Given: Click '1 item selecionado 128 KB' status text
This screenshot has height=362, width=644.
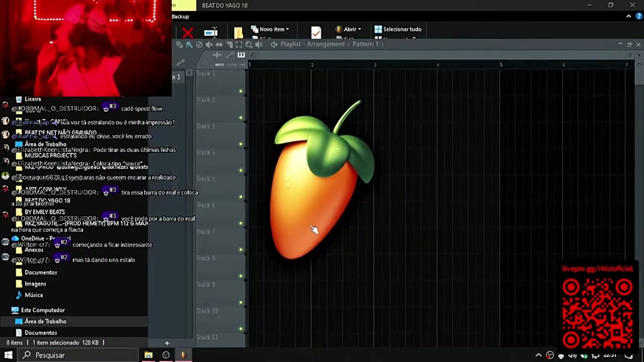Looking at the screenshot, I should click(x=65, y=342).
